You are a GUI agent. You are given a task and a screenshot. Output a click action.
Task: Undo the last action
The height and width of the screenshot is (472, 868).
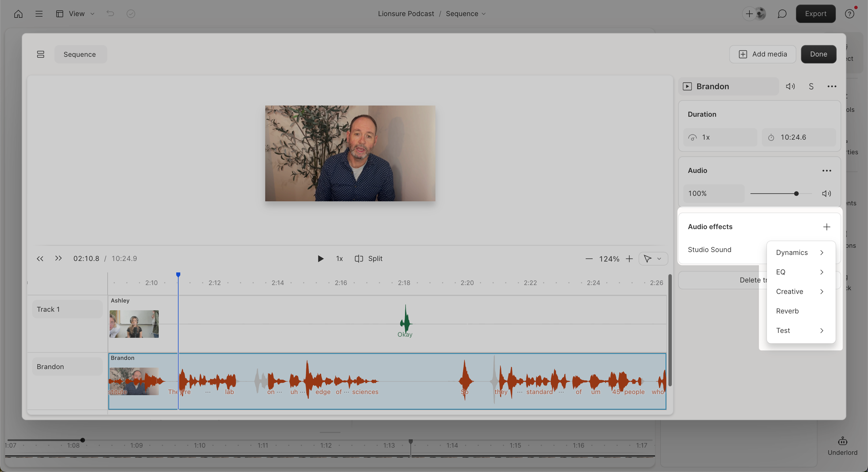pyautogui.click(x=110, y=13)
